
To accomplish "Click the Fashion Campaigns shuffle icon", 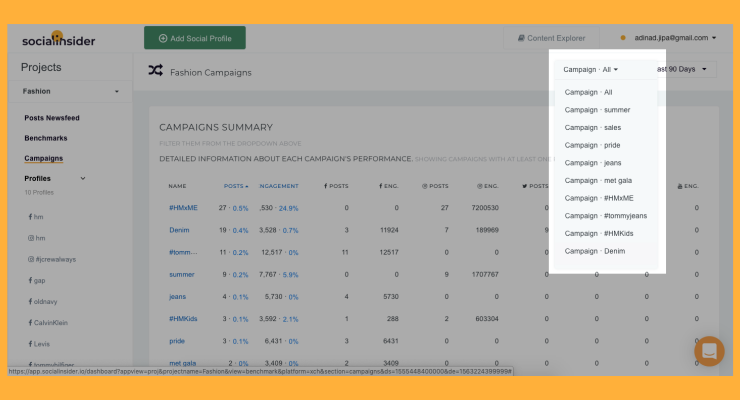I will pos(156,71).
